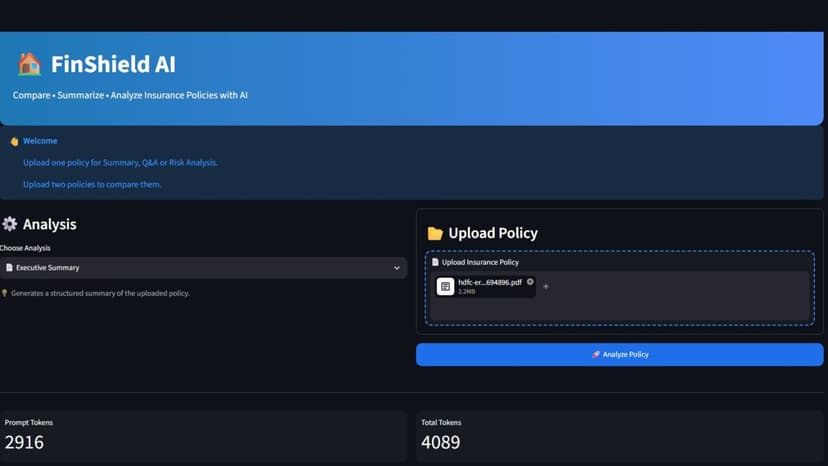This screenshot has width=828, height=466.
Task: Click the waving hand Welcome icon
Action: coord(14,141)
